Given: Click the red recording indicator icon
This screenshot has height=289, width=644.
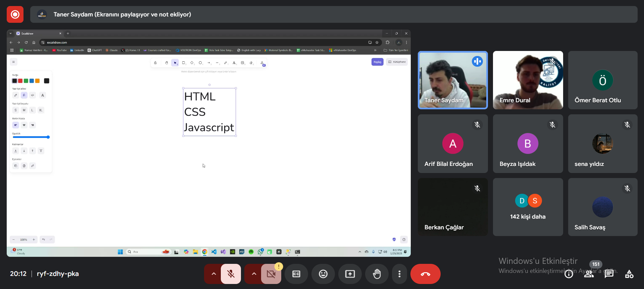Looking at the screenshot, I should click(x=15, y=14).
